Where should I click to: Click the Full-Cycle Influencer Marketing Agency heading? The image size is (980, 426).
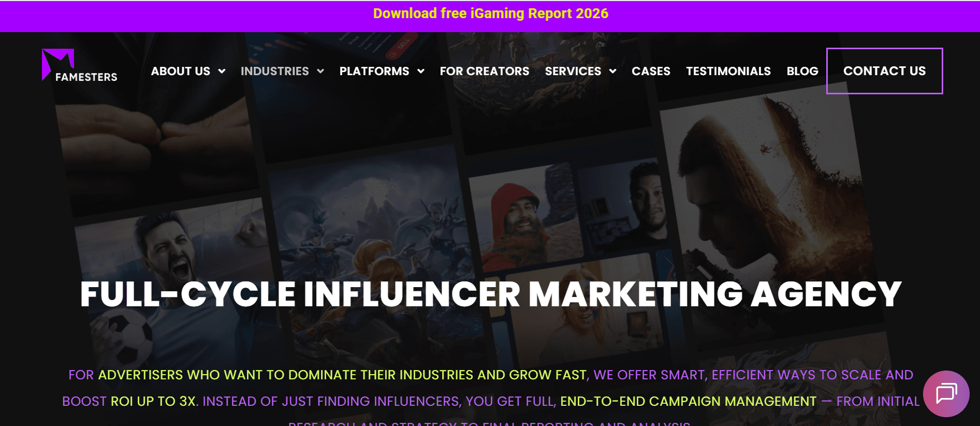(491, 294)
